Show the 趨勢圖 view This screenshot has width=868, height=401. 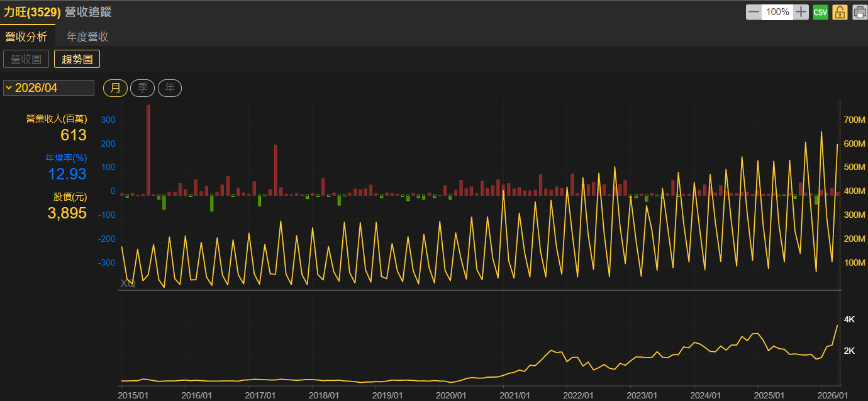coord(77,59)
